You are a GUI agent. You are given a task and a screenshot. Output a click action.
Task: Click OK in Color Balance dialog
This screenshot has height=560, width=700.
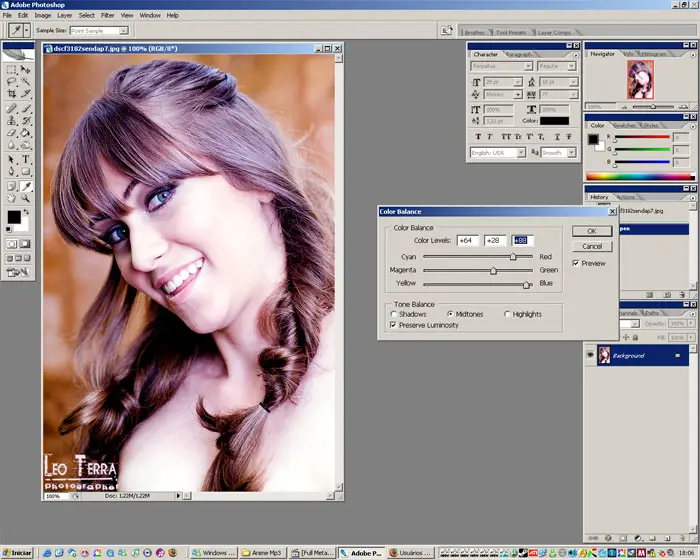pyautogui.click(x=591, y=231)
